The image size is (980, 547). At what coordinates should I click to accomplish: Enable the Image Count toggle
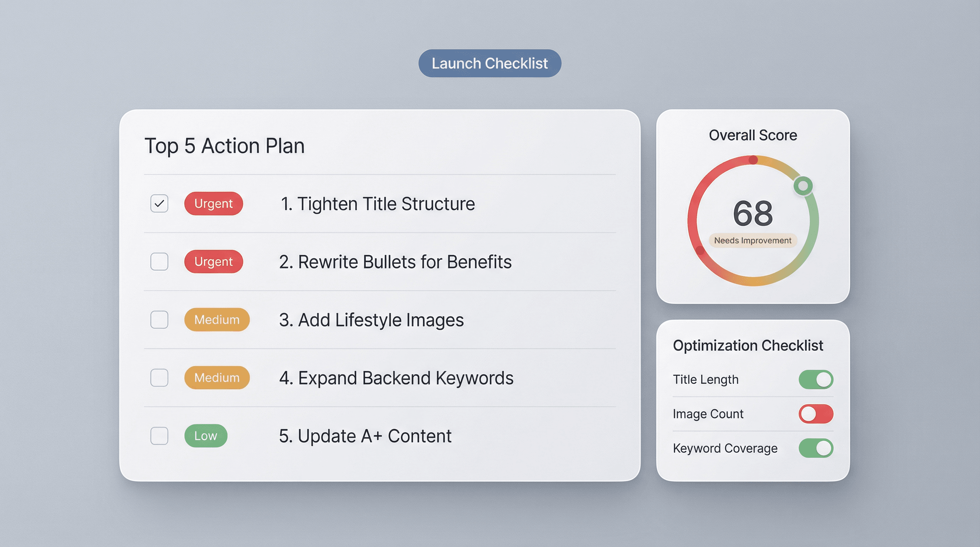click(815, 414)
